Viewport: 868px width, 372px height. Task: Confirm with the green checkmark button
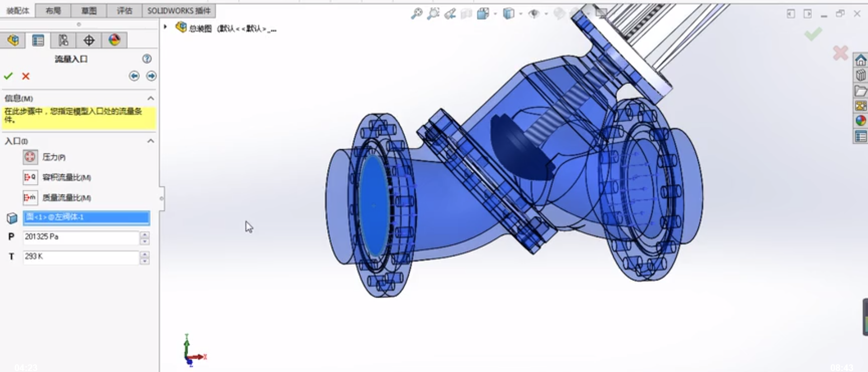[x=8, y=76]
